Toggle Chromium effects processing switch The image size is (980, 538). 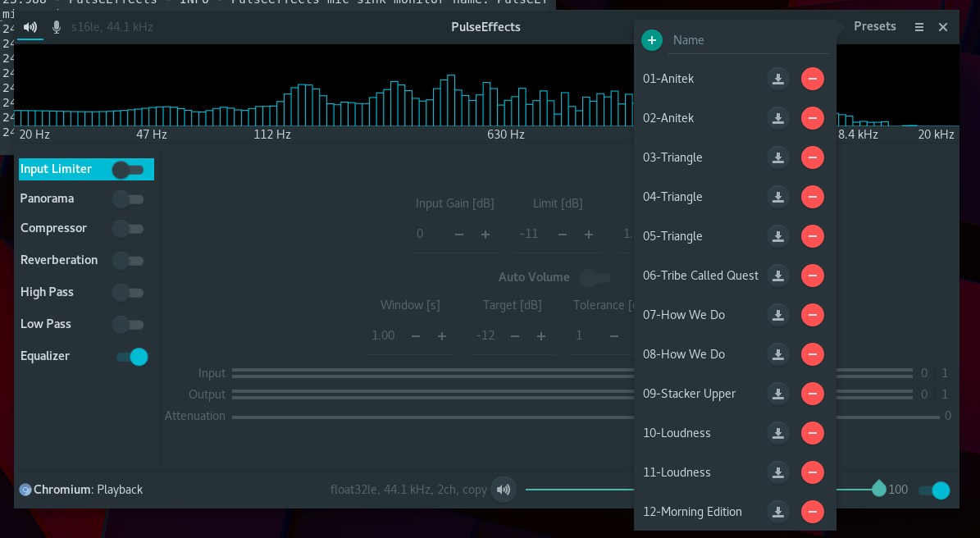point(934,490)
